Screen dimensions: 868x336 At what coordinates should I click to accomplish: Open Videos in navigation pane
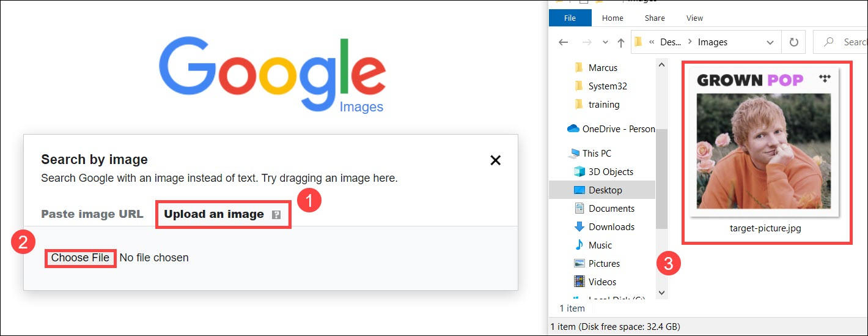point(602,282)
